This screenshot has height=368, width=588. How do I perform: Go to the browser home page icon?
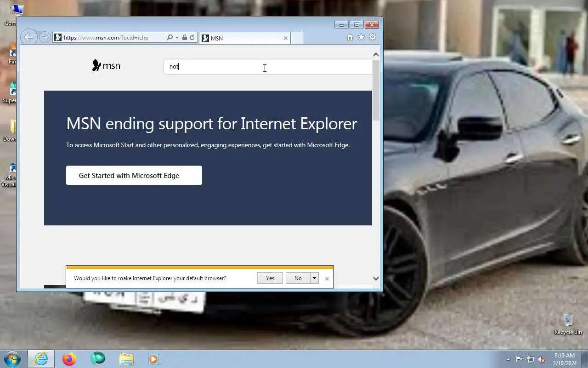[x=350, y=37]
